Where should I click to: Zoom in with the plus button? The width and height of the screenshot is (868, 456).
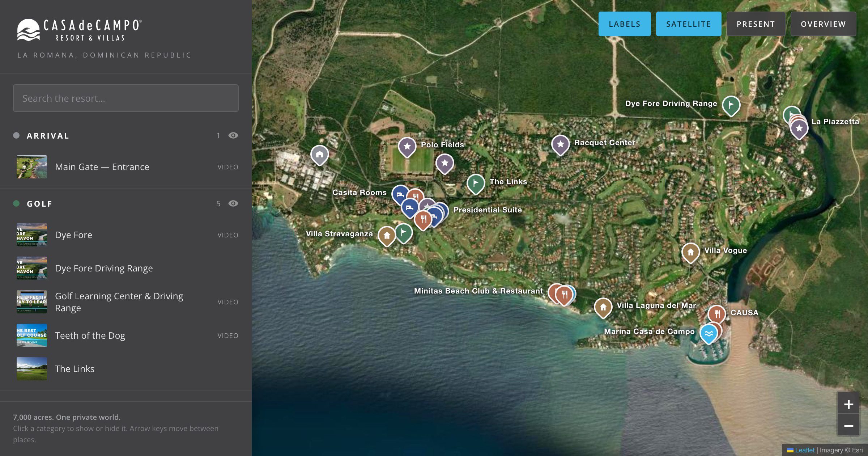point(848,404)
